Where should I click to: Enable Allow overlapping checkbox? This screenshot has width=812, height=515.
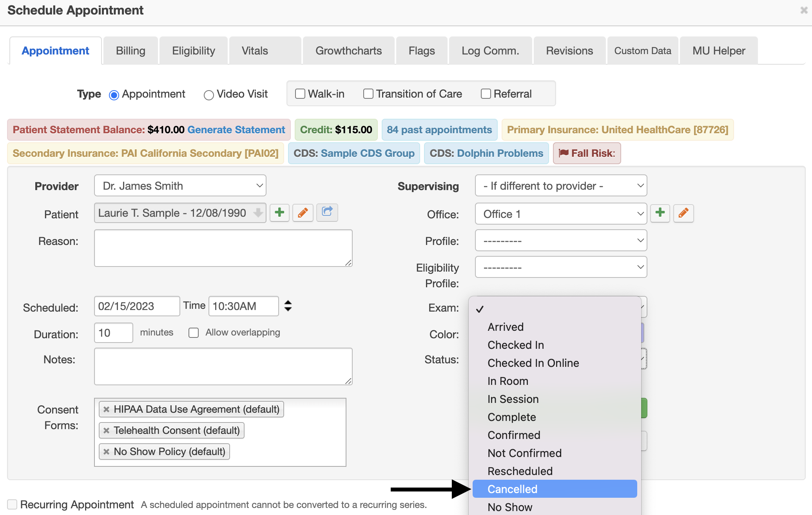point(194,333)
